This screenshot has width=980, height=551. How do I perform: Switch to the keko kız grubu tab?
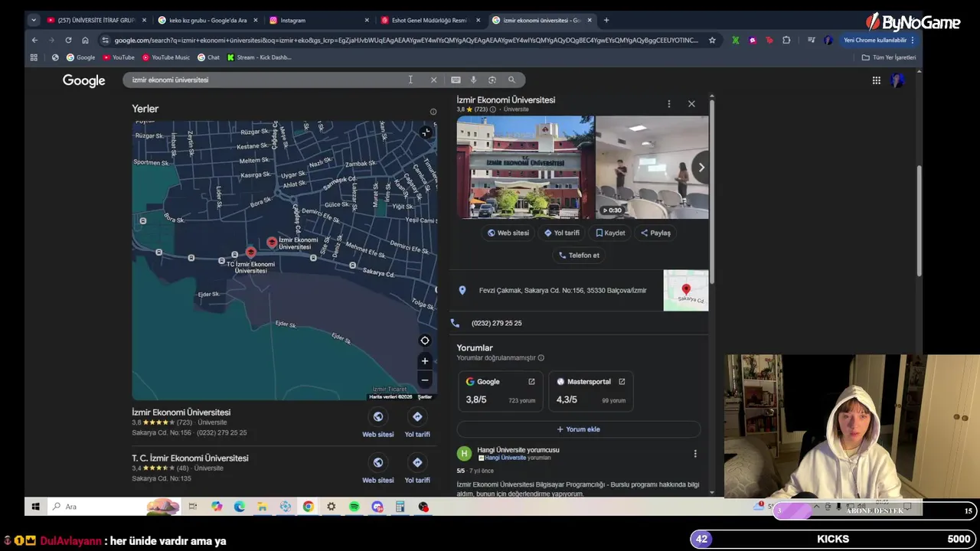pos(207,20)
